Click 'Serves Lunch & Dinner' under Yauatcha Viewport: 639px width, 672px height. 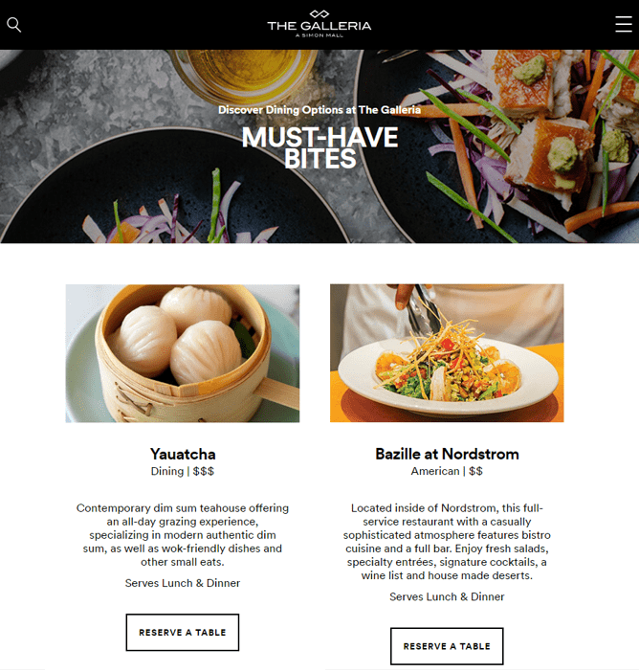click(x=183, y=583)
